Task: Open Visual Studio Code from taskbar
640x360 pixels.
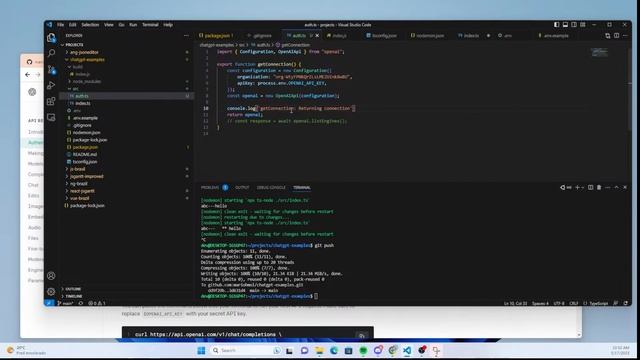Action: click(407, 350)
